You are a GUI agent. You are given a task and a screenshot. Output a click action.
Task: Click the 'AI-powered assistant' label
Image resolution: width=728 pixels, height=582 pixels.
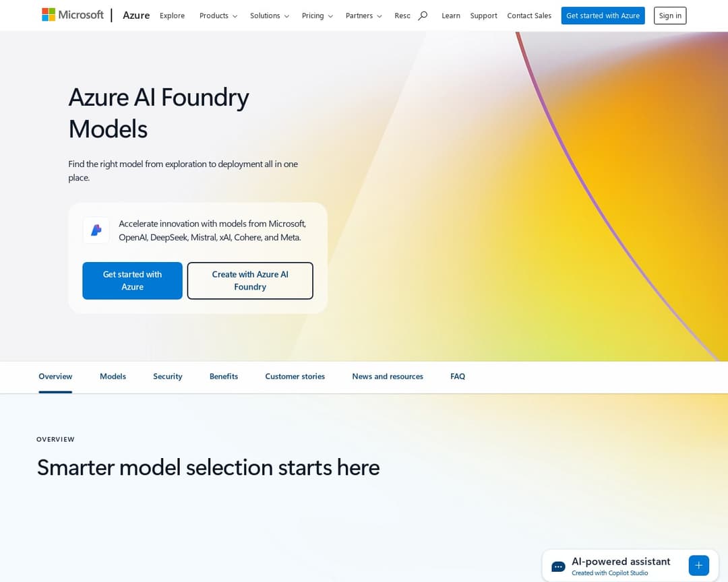tap(621, 562)
